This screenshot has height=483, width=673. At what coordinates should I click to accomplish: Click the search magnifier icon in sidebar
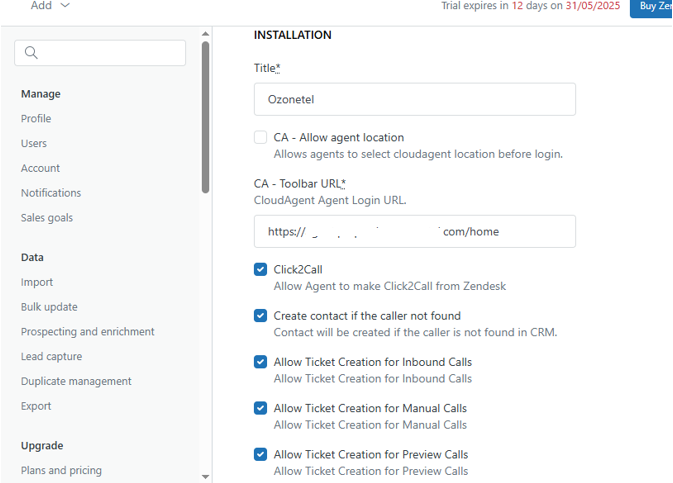click(31, 53)
